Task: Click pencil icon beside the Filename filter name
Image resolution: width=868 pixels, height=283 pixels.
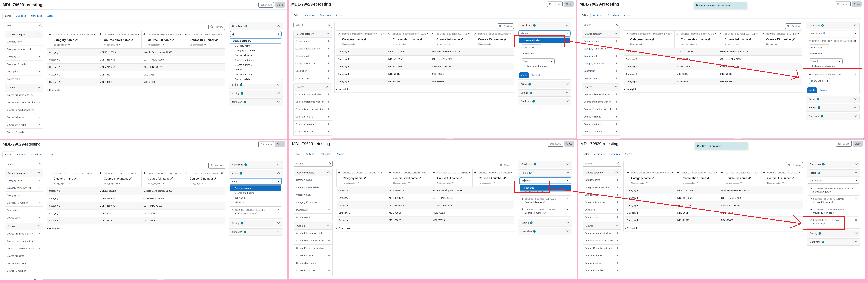Action: 824,223
